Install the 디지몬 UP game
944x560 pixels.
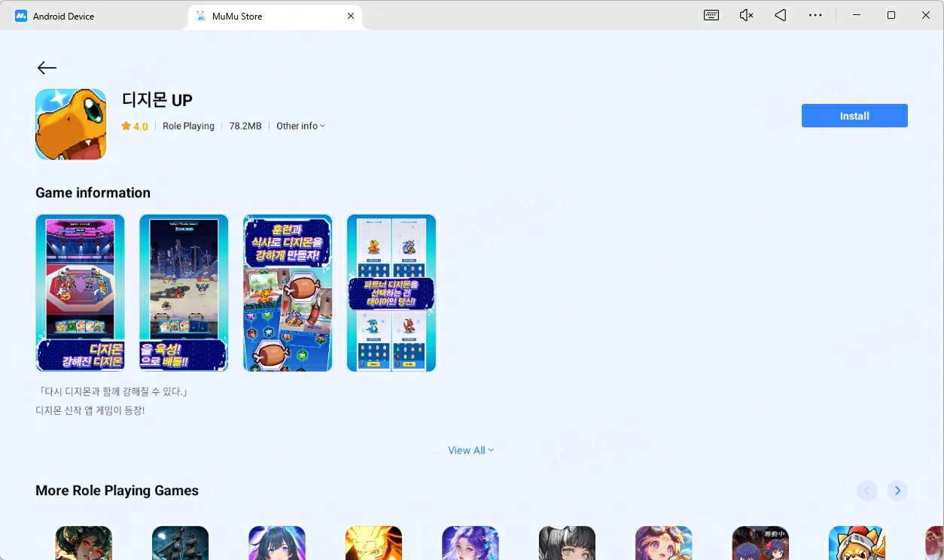click(854, 116)
